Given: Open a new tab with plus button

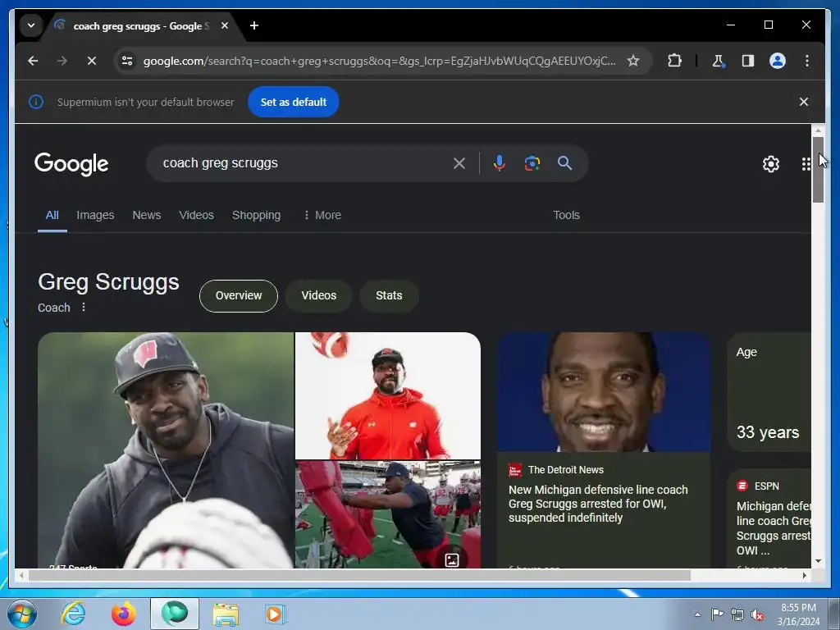Looking at the screenshot, I should (254, 25).
